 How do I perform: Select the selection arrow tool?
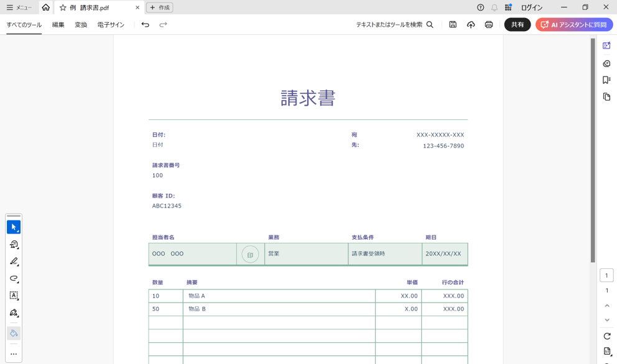14,227
